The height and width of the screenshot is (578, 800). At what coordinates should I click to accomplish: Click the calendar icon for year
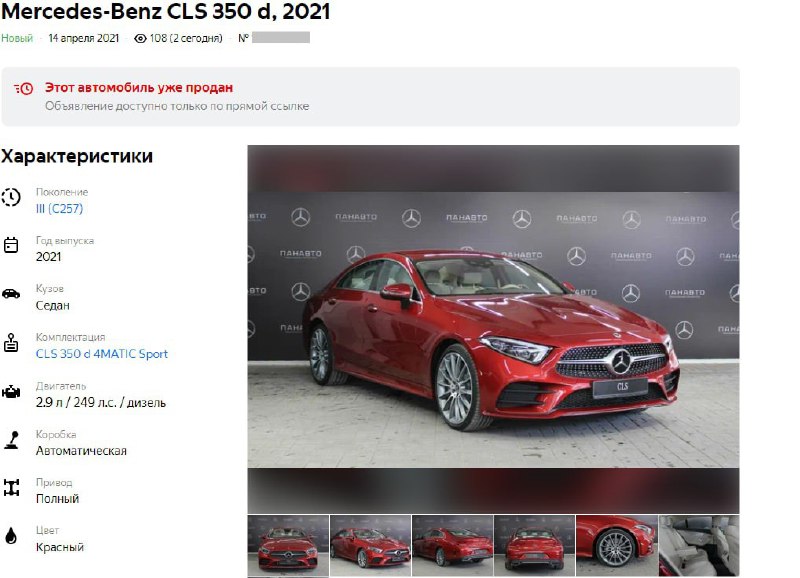(11, 245)
